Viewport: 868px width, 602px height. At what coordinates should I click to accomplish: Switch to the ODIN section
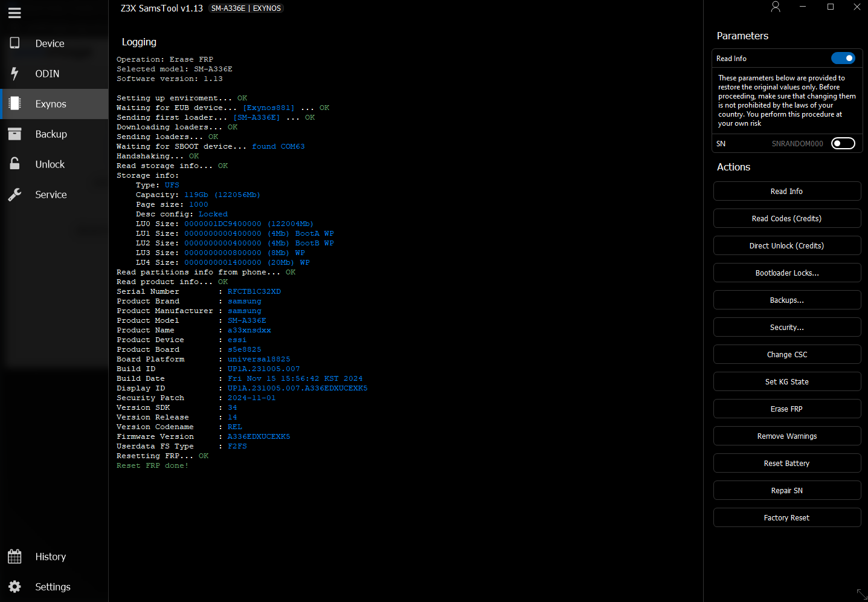click(54, 74)
